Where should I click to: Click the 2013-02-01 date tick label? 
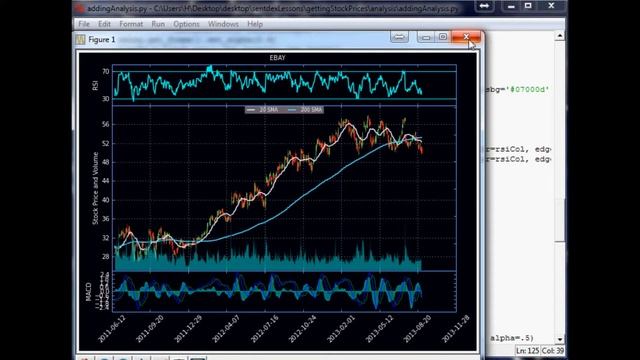[x=341, y=329]
